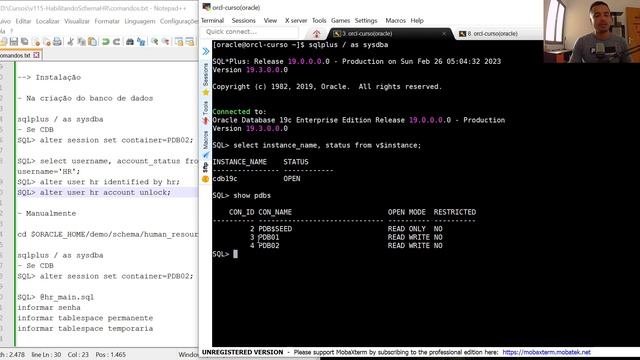Undo last edit with the green arrow
Image resolution: width=640 pixels, height=360 pixels.
point(106,42)
